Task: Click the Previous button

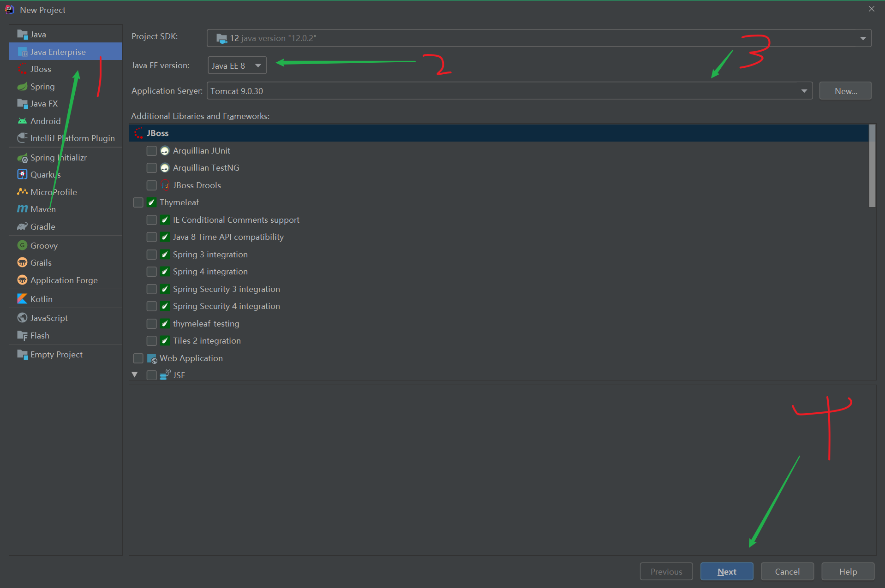Action: (x=666, y=571)
